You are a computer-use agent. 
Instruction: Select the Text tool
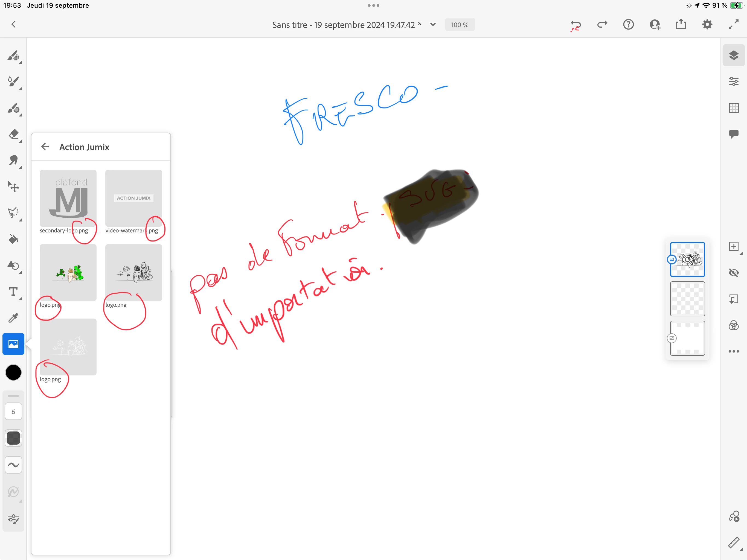[x=13, y=292]
